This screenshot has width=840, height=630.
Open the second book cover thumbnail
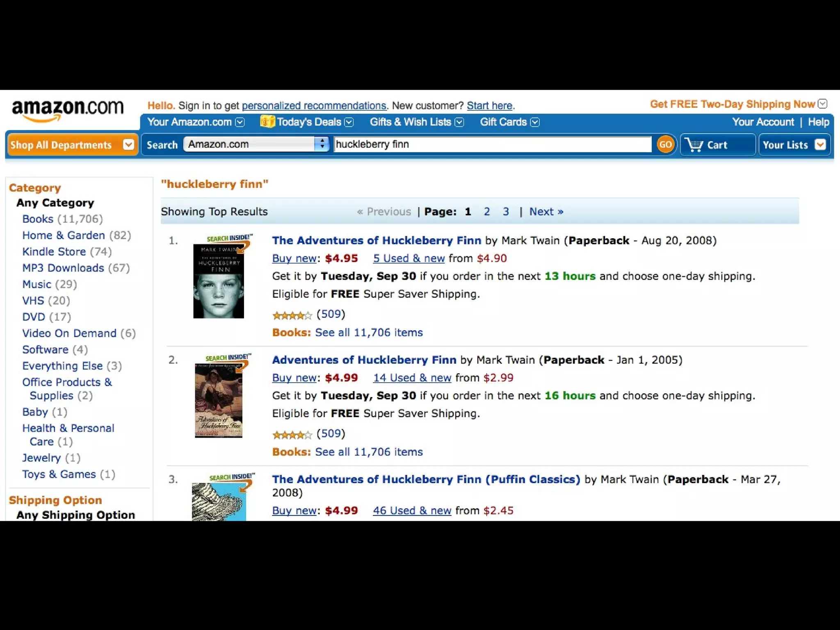tap(219, 401)
